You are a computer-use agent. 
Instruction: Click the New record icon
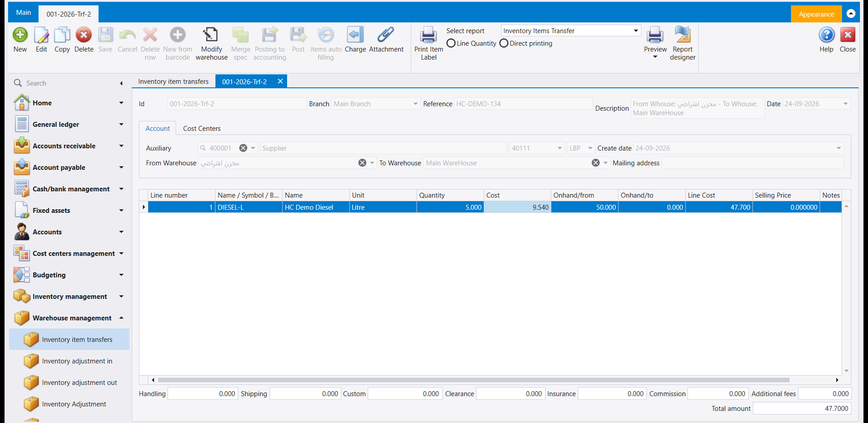[20, 35]
